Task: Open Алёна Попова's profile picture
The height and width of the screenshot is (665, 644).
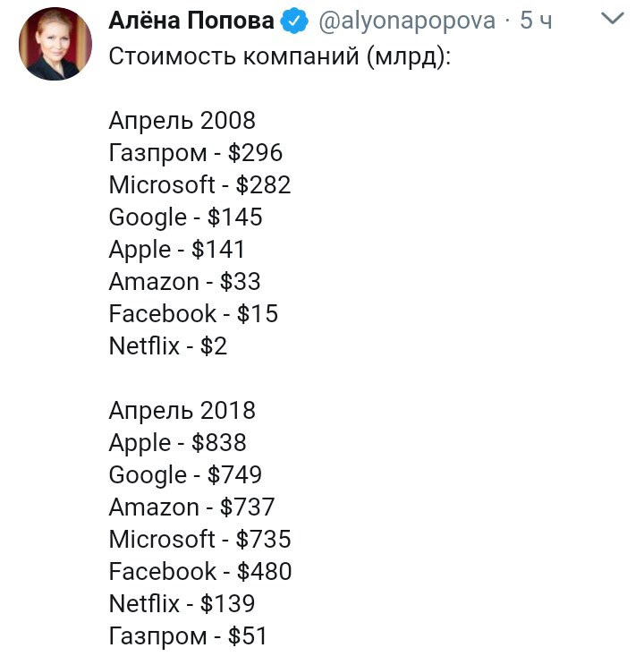Action: pyautogui.click(x=55, y=44)
